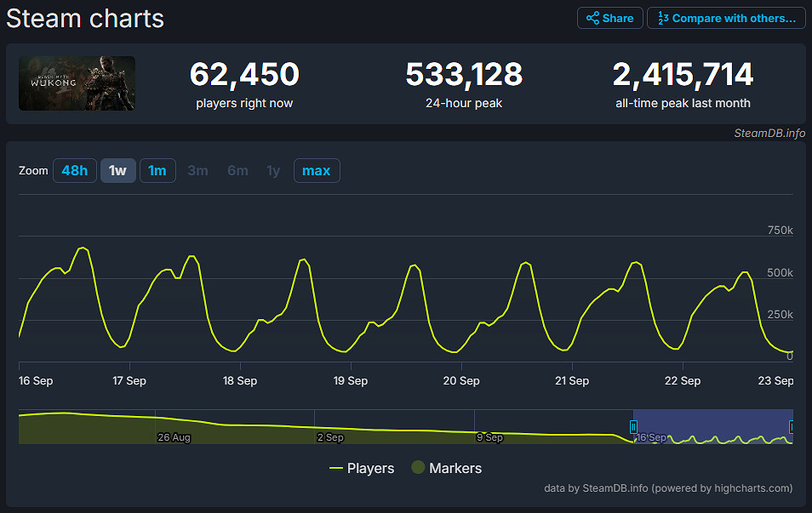
Task: Click the all-time peak value 2,415,714
Action: click(x=683, y=74)
